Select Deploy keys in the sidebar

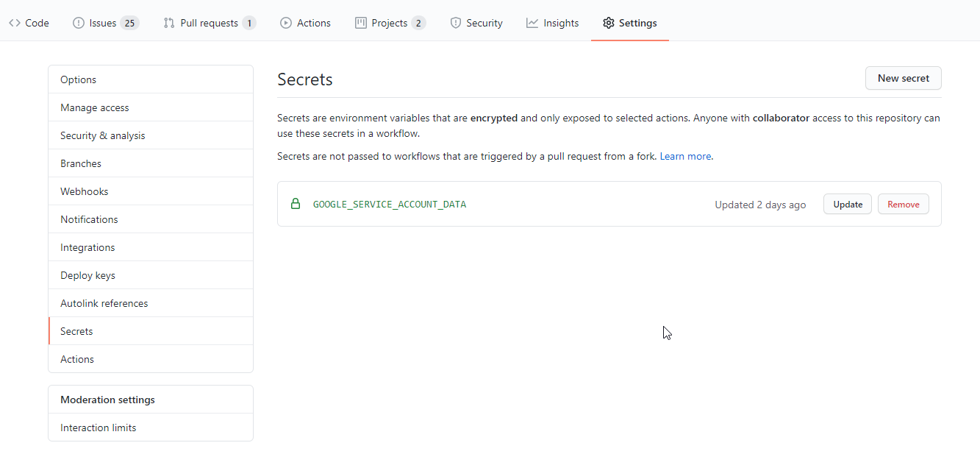(x=88, y=275)
